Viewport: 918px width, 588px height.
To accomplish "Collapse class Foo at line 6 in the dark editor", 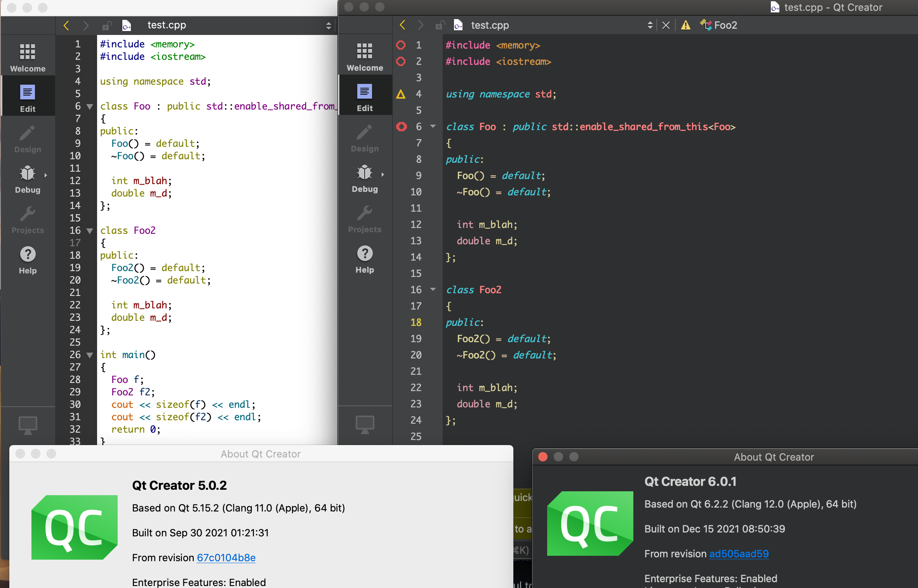I will [433, 126].
